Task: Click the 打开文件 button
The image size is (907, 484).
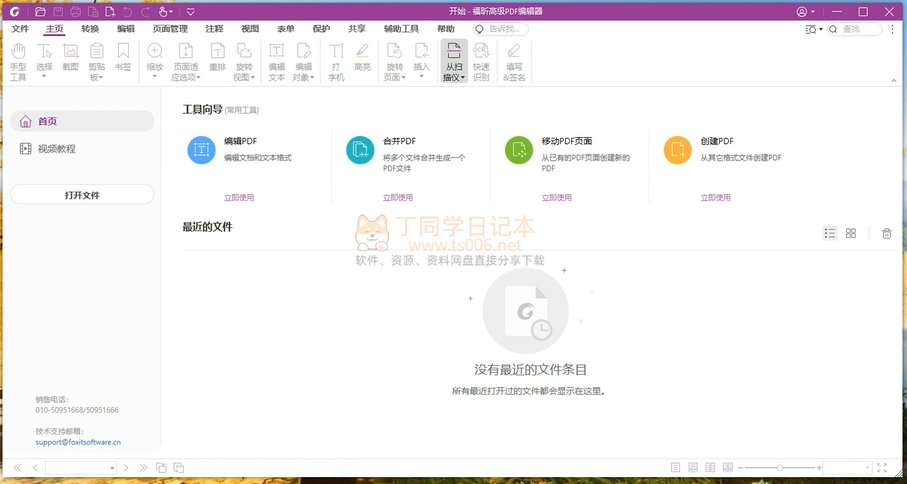Action: [82, 195]
